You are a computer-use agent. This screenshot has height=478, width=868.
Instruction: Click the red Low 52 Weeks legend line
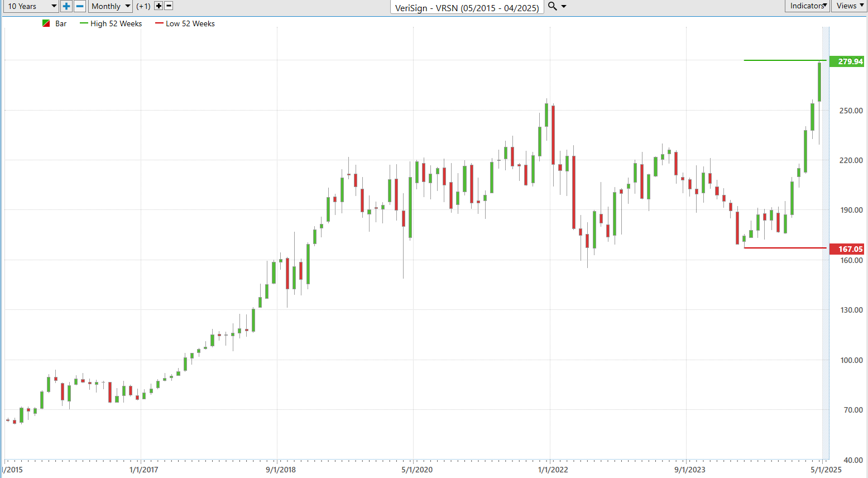click(159, 23)
